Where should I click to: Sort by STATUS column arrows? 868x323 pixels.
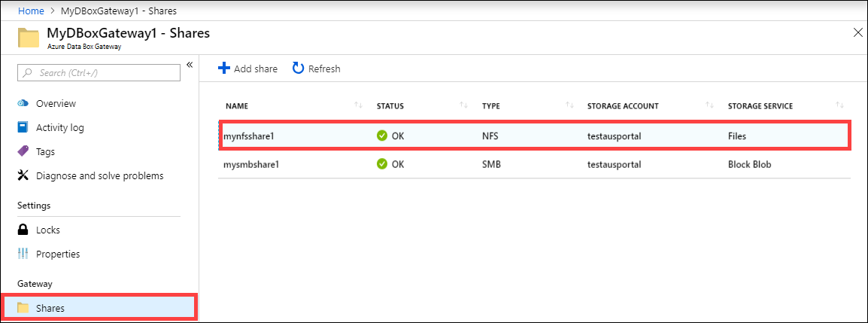click(x=464, y=105)
